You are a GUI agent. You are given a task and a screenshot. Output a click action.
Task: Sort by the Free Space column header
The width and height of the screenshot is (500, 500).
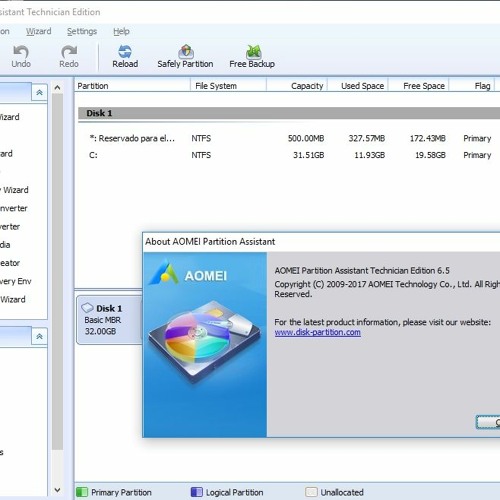419,86
